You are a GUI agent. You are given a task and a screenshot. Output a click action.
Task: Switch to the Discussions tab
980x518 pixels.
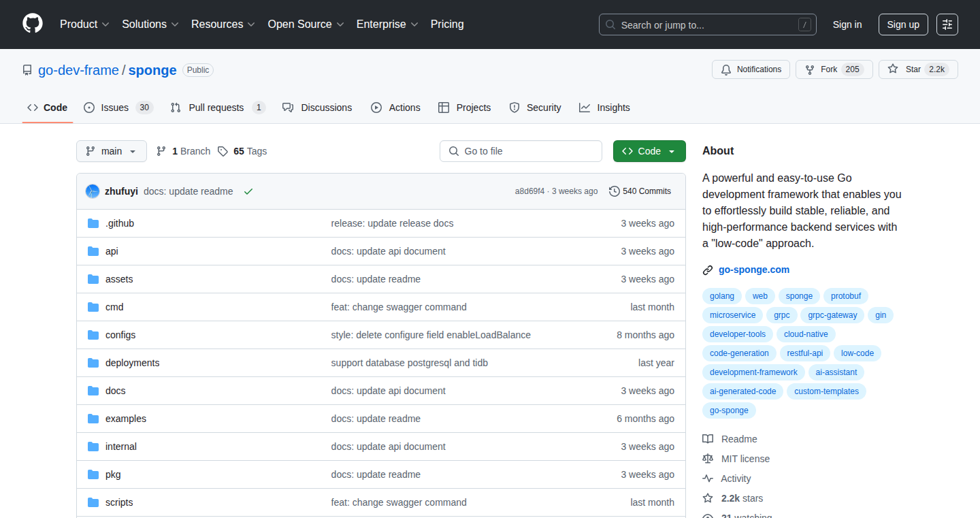pos(317,108)
